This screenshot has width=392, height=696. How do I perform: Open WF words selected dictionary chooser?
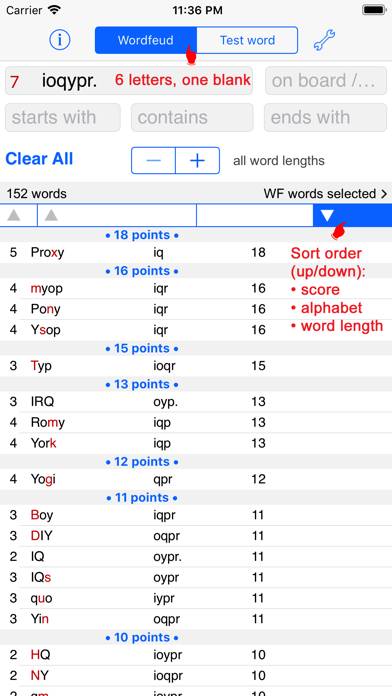click(x=325, y=194)
